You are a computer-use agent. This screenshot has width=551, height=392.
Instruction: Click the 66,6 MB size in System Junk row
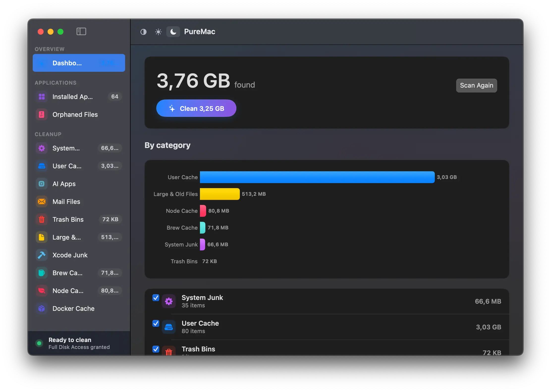coord(488,301)
